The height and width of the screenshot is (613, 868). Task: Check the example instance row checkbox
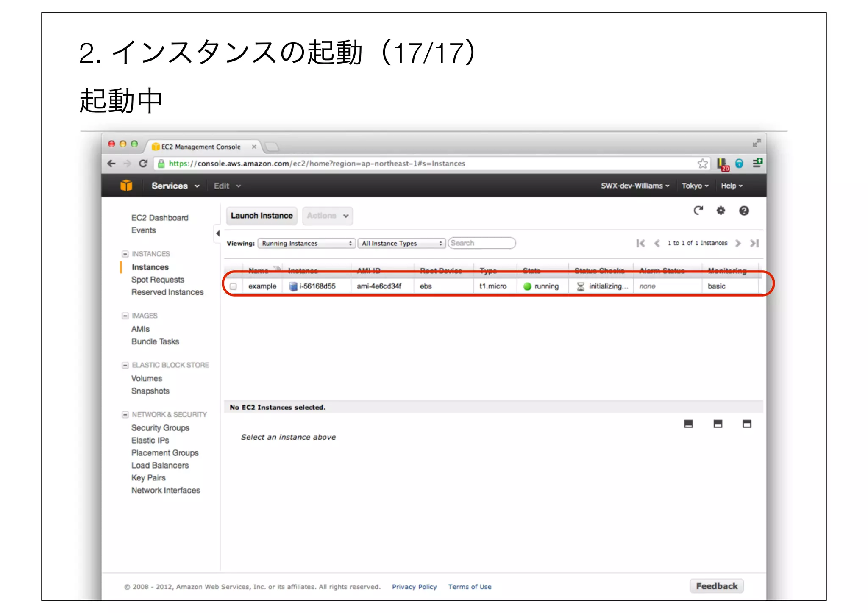click(233, 286)
